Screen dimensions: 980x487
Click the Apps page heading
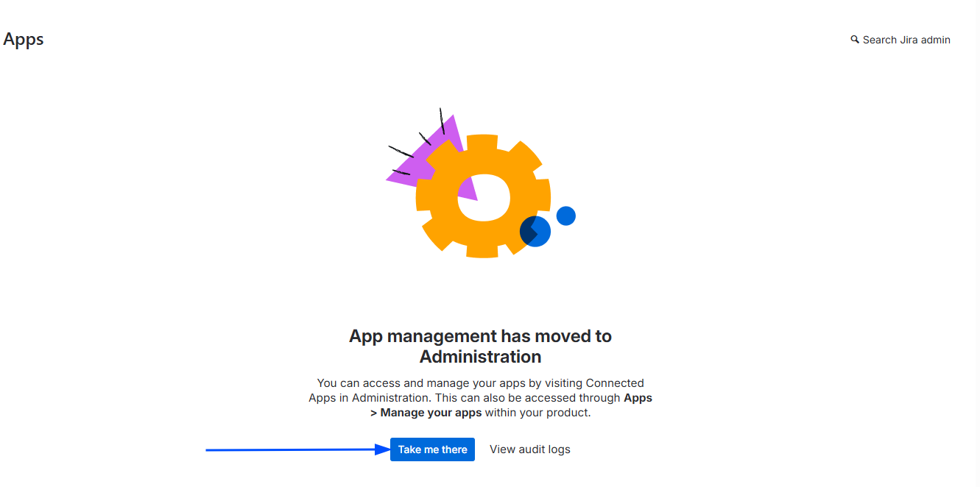coord(24,39)
